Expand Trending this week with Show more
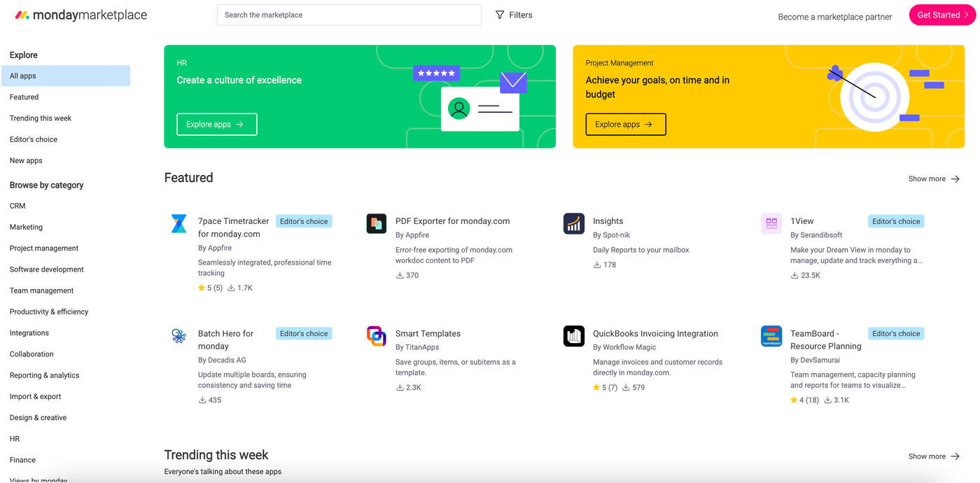The width and height of the screenshot is (980, 483). [x=934, y=456]
